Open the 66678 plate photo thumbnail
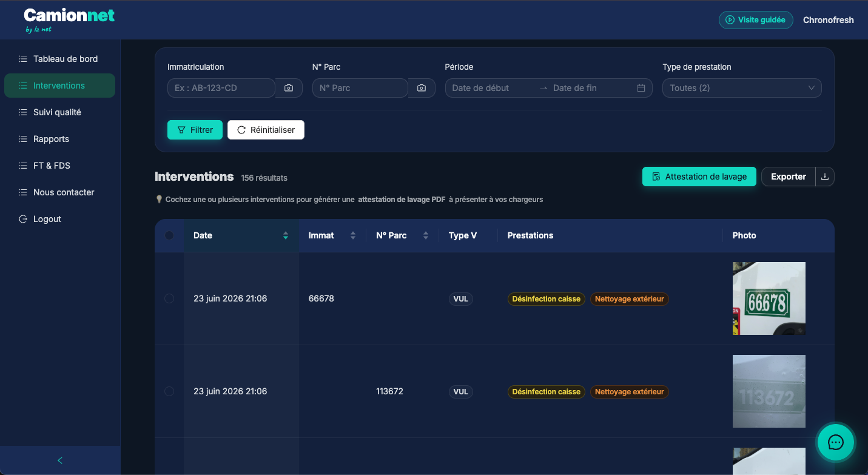The height and width of the screenshot is (475, 868). coord(769,298)
